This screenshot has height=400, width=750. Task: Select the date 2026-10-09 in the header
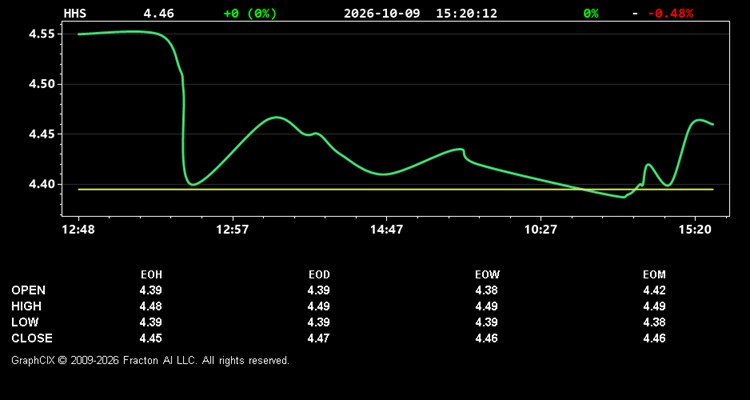pos(382,13)
